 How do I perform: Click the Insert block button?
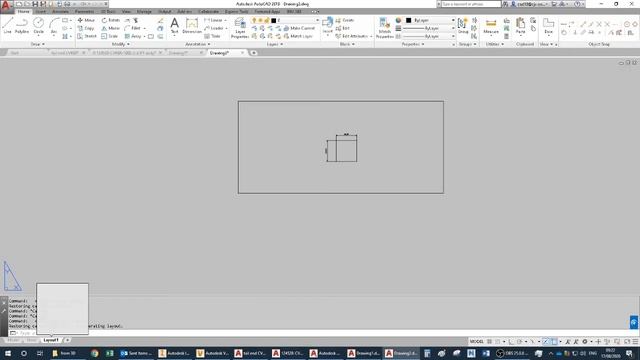pyautogui.click(x=327, y=26)
